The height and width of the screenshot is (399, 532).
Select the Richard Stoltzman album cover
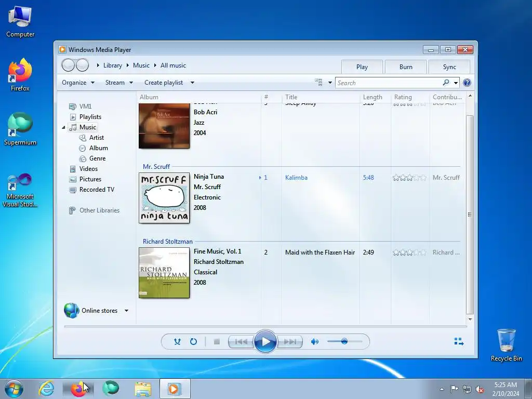pos(164,273)
